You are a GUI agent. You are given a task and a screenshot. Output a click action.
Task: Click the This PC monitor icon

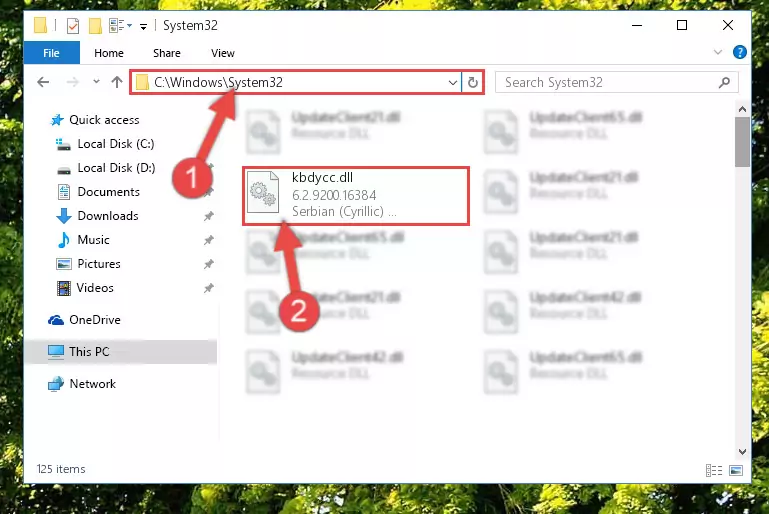(56, 352)
